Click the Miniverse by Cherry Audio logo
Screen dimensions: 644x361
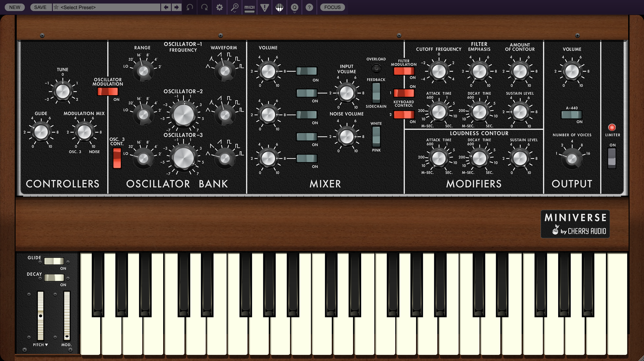click(x=575, y=224)
